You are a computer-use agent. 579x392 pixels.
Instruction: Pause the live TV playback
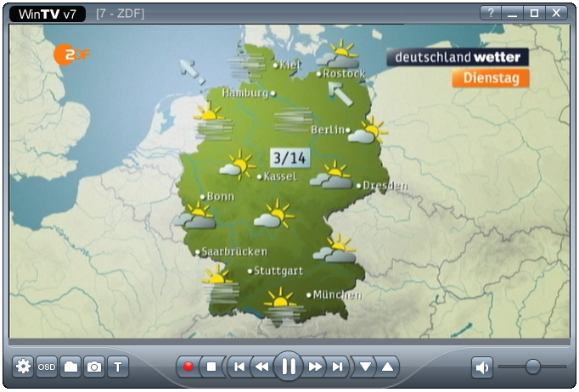pos(289,367)
